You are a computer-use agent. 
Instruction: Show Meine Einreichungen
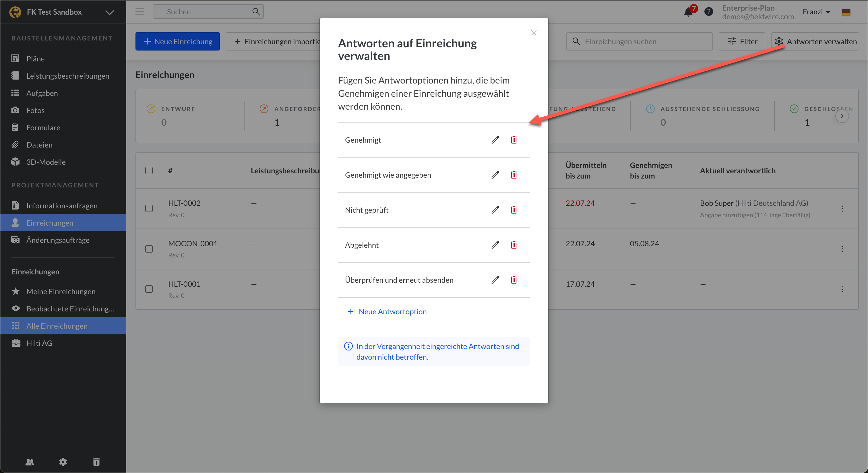[x=63, y=291]
